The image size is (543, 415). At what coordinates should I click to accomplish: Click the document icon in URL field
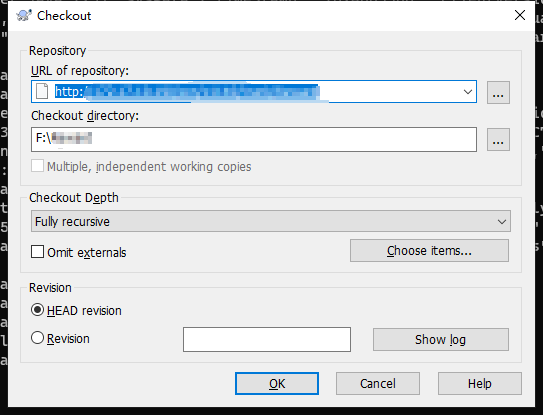[42, 92]
